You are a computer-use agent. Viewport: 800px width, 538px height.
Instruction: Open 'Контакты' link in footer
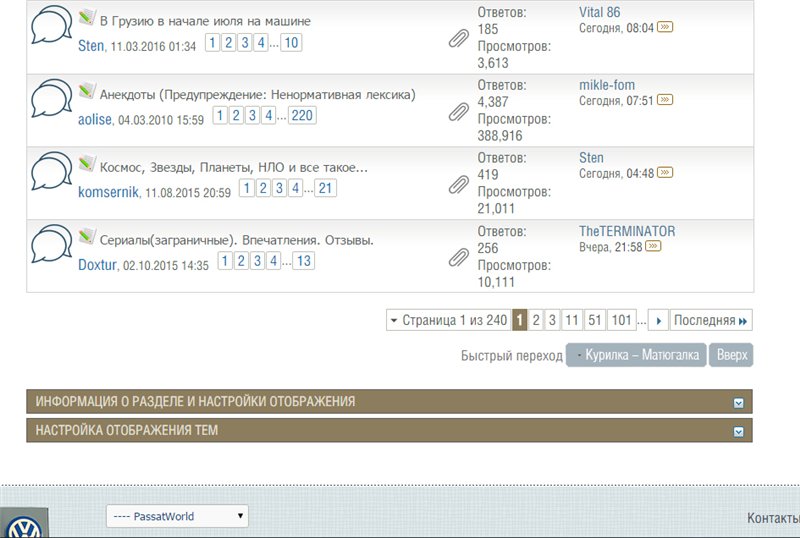(773, 518)
